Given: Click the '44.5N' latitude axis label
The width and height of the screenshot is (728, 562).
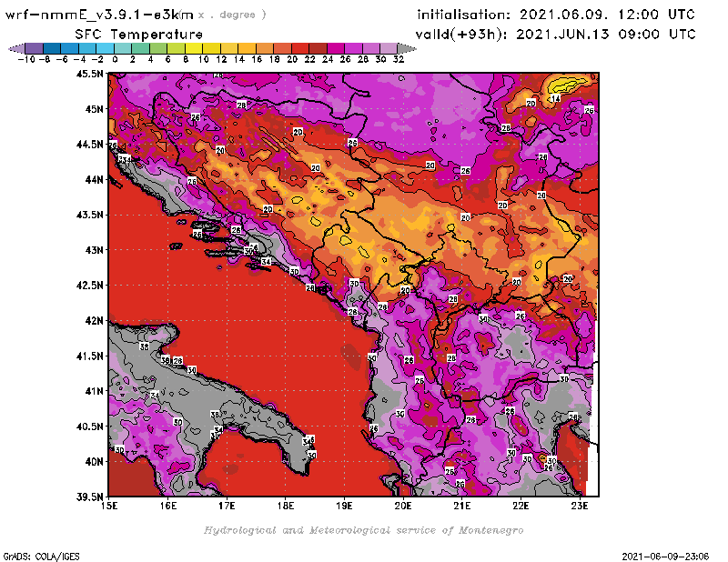Looking at the screenshot, I should click(x=89, y=145).
